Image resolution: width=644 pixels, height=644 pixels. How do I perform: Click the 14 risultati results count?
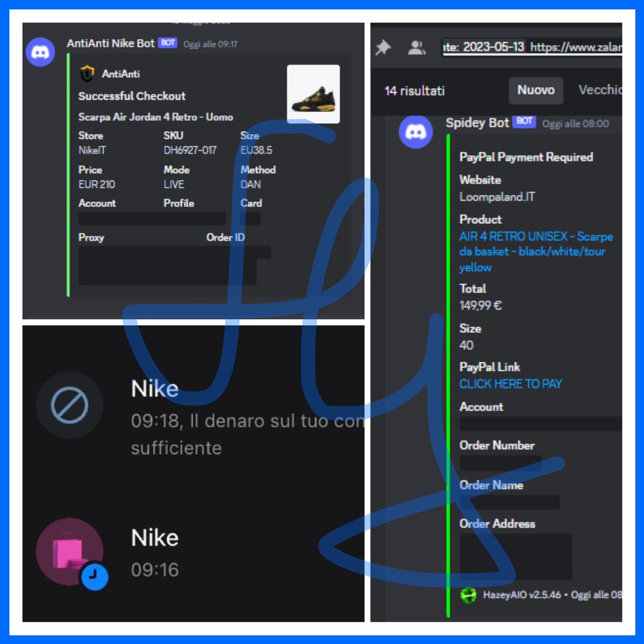coord(415,91)
